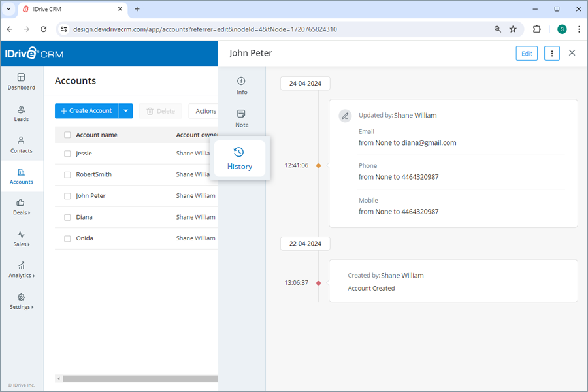The image size is (588, 392).
Task: Edit the John Peter account
Action: (527, 53)
